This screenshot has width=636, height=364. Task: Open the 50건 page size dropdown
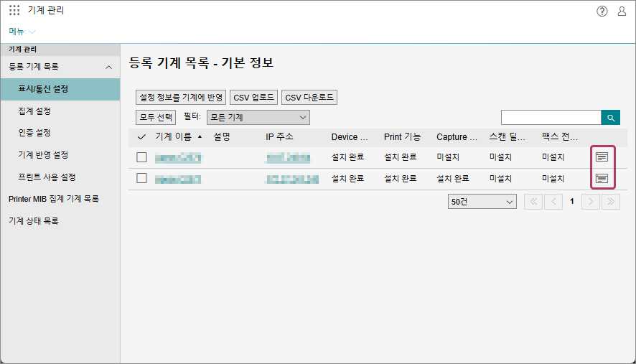[482, 202]
